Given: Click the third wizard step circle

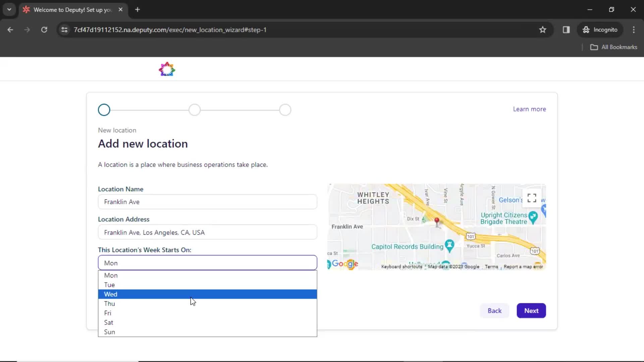Looking at the screenshot, I should (x=285, y=110).
